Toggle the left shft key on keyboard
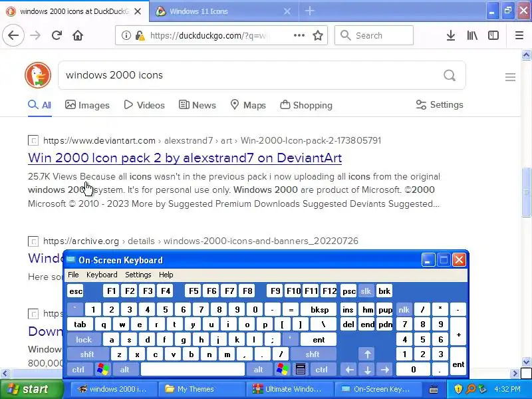 (x=87, y=354)
